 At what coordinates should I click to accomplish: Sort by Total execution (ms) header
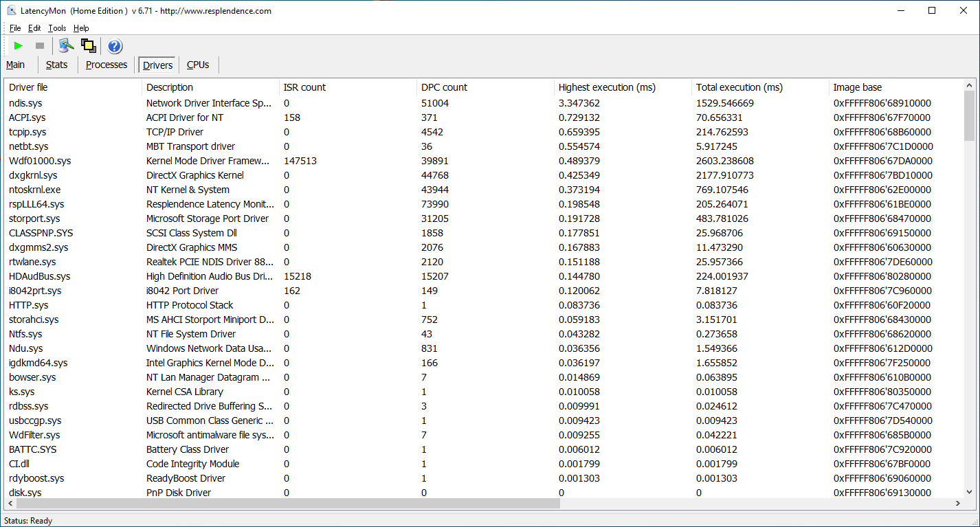tap(760, 87)
